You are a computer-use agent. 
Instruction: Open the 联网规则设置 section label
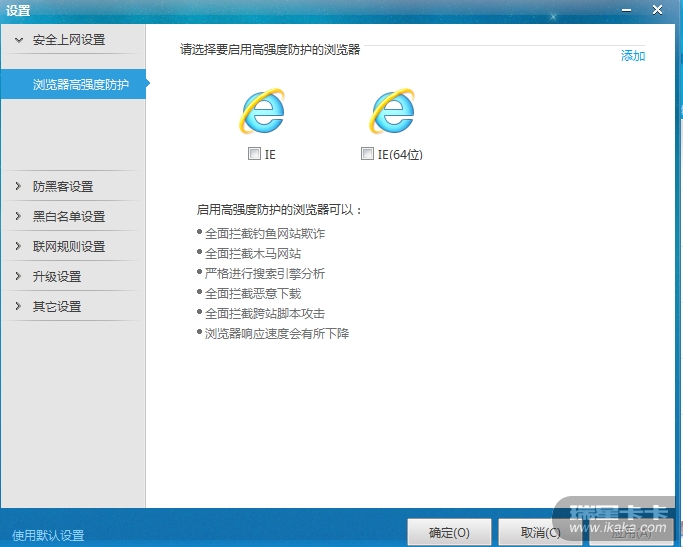(69, 246)
